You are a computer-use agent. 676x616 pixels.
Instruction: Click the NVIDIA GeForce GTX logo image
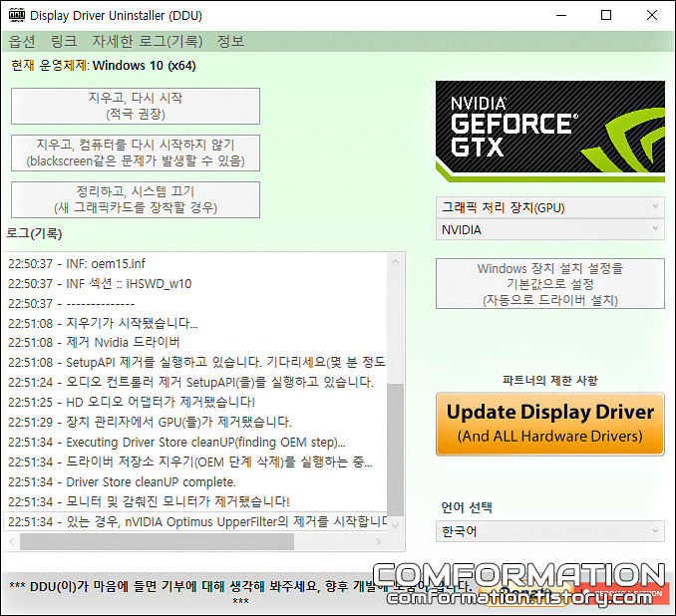550,131
